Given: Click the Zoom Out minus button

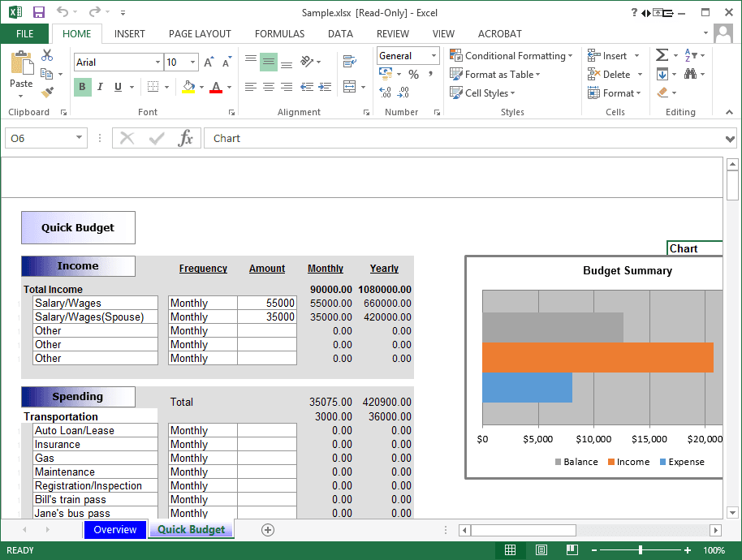Looking at the screenshot, I should click(594, 550).
